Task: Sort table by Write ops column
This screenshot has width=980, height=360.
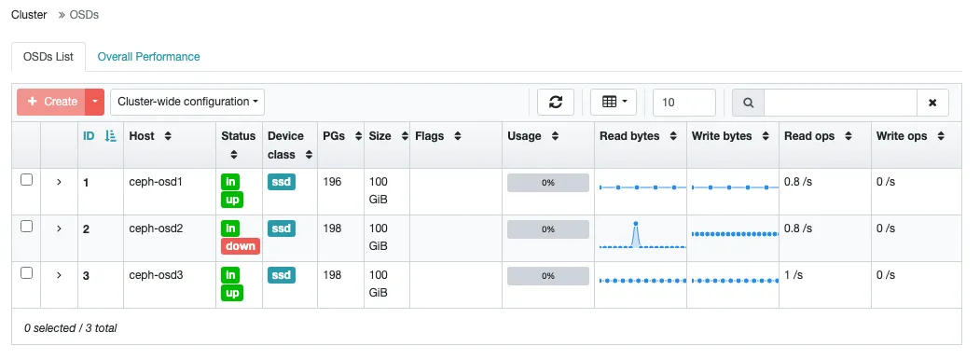Action: pos(940,135)
